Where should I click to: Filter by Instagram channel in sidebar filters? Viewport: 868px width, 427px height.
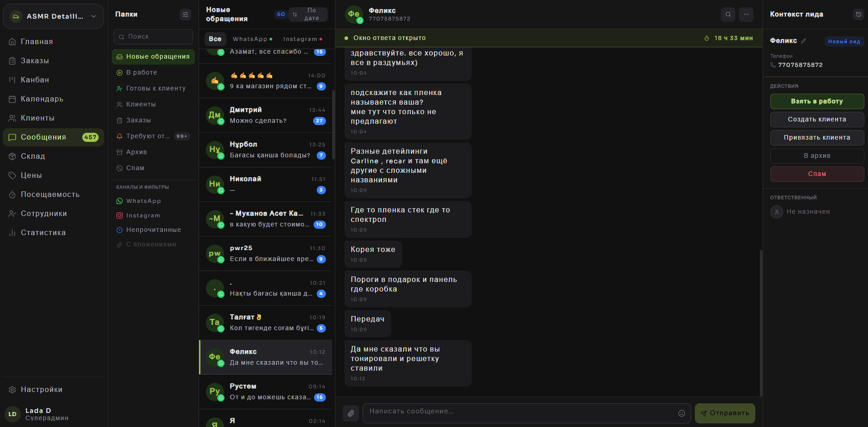(x=153, y=216)
